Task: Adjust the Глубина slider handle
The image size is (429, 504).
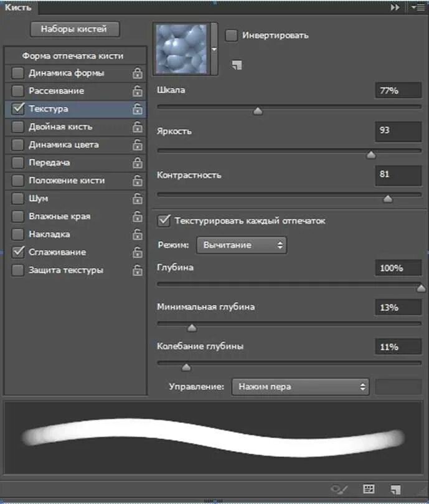Action: [x=421, y=288]
